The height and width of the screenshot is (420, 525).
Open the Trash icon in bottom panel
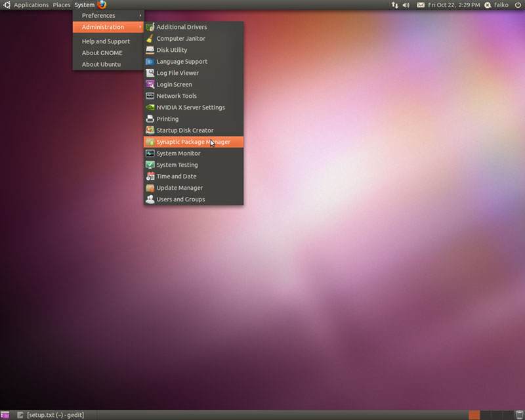pyautogui.click(x=519, y=415)
